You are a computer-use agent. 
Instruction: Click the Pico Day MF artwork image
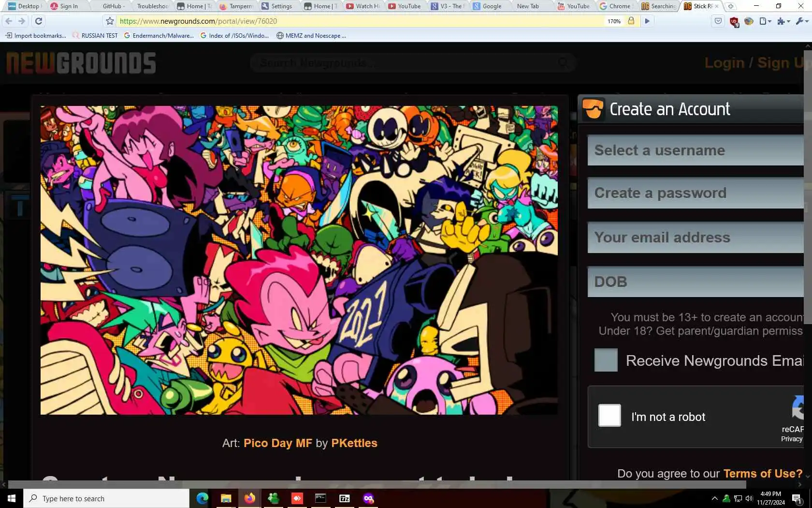(299, 260)
